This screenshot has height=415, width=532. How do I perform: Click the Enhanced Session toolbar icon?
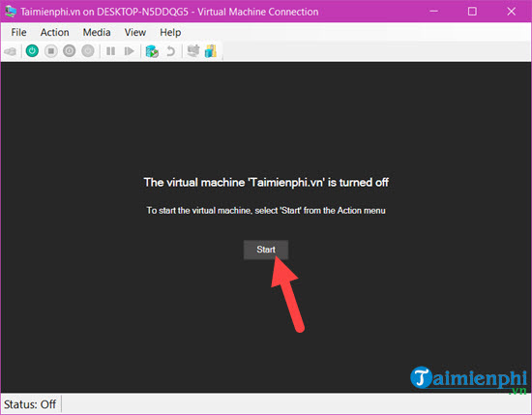193,51
